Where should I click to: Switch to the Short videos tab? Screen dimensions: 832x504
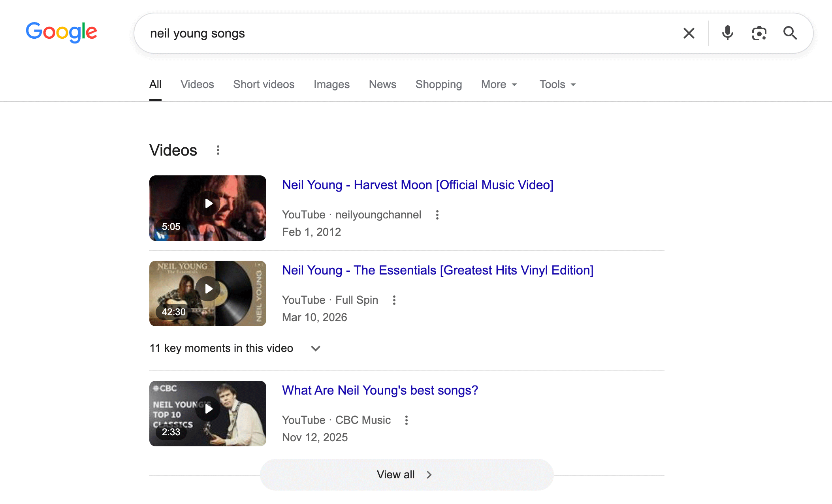(264, 85)
